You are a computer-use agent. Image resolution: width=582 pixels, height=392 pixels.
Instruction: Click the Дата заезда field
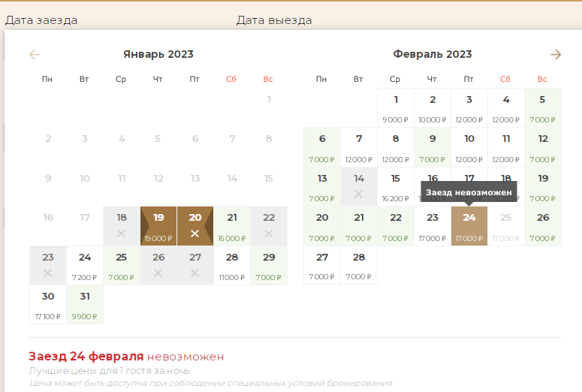[x=41, y=20]
